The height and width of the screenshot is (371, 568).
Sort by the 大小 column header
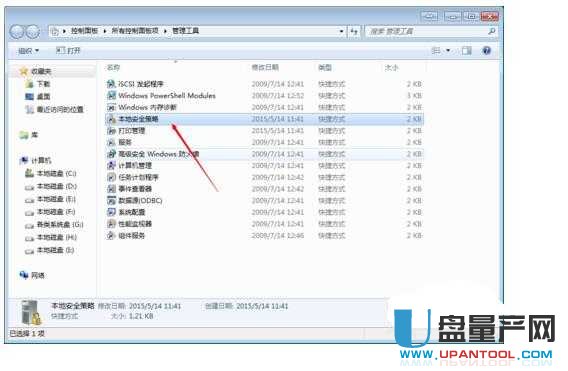point(391,67)
